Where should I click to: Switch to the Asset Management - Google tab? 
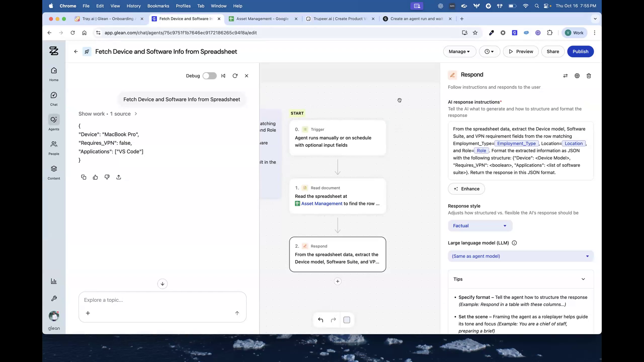[x=262, y=19]
